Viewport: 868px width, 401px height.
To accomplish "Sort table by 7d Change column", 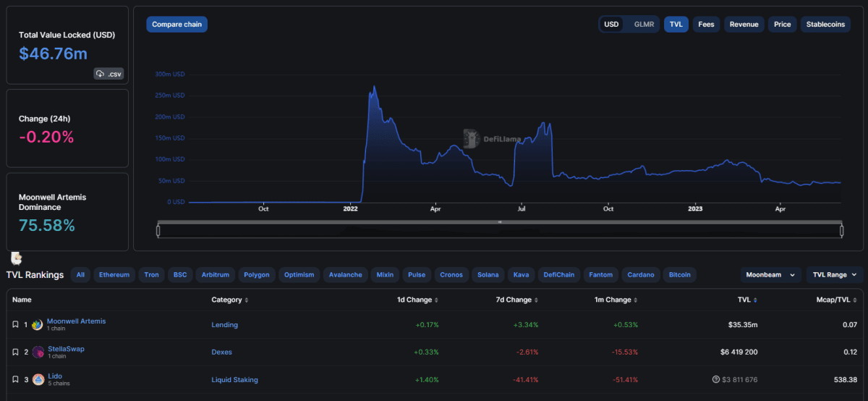I will tap(516, 300).
